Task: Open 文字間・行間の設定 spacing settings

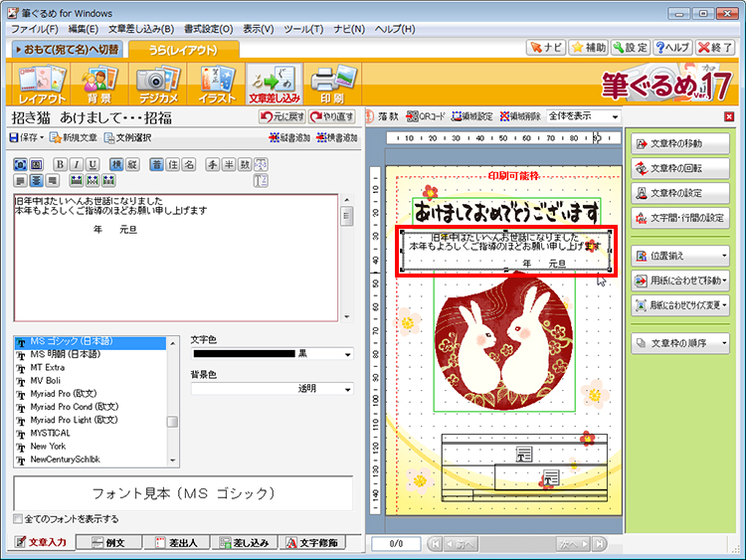Action: 680,218
